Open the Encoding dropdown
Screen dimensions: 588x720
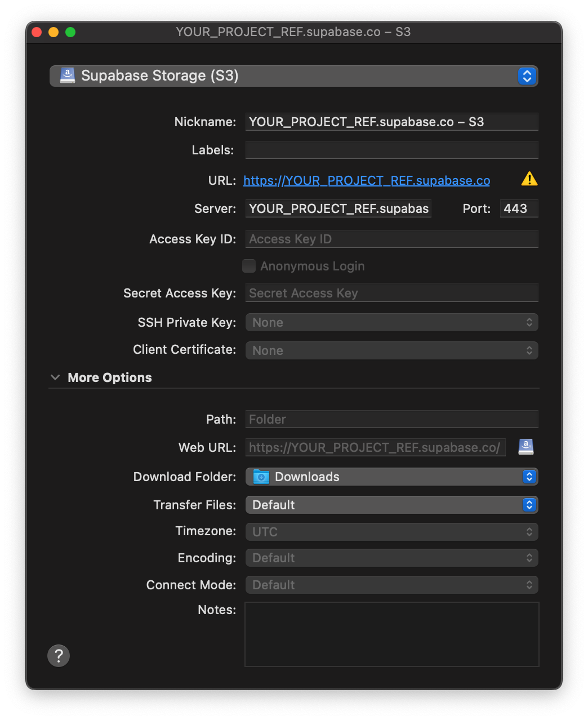pos(392,558)
